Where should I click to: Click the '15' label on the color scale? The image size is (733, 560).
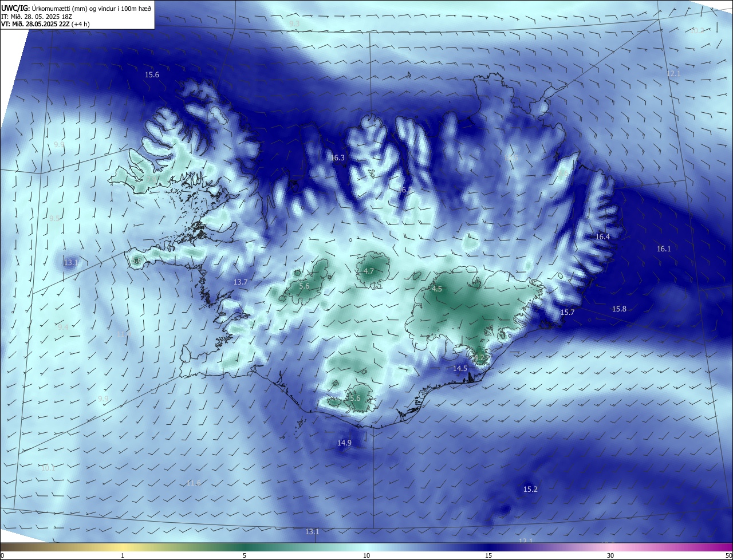(488, 555)
